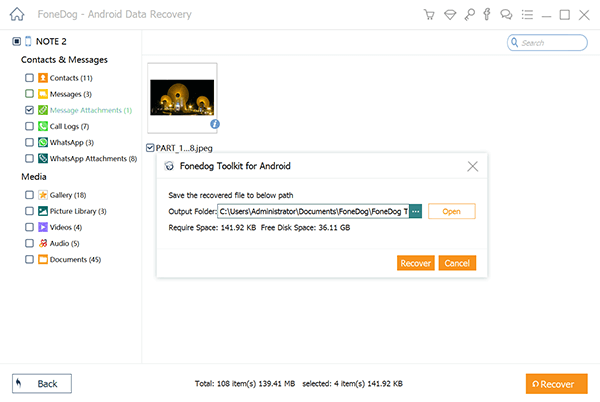The image size is (600, 402).
Task: Click the Videos play icon
Action: coord(43,227)
